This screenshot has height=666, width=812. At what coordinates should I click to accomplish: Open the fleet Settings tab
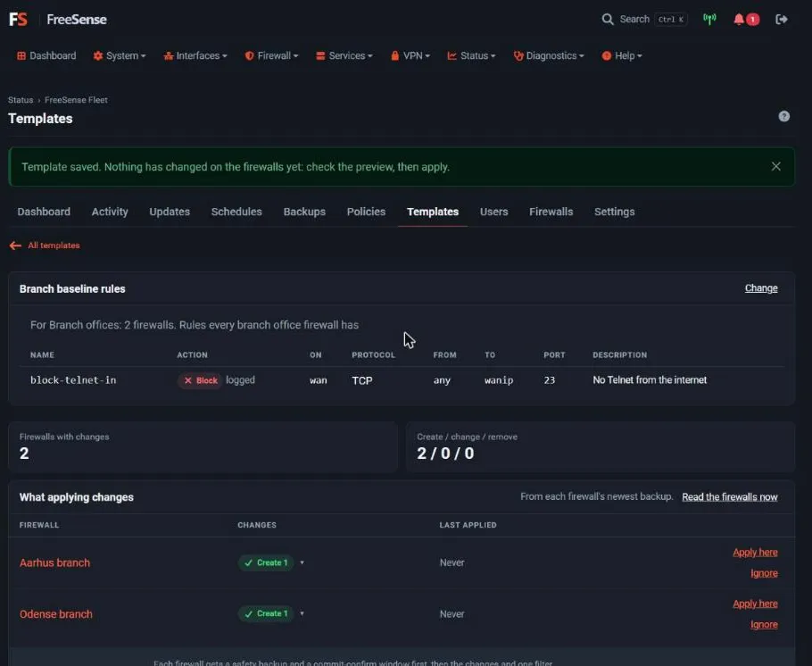(x=615, y=212)
